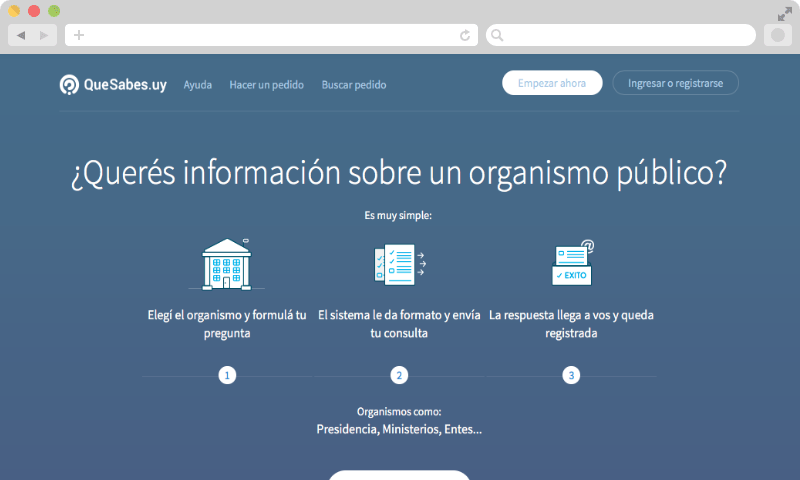Click Ingresar o registrarse button
The height and width of the screenshot is (480, 800).
click(675, 83)
